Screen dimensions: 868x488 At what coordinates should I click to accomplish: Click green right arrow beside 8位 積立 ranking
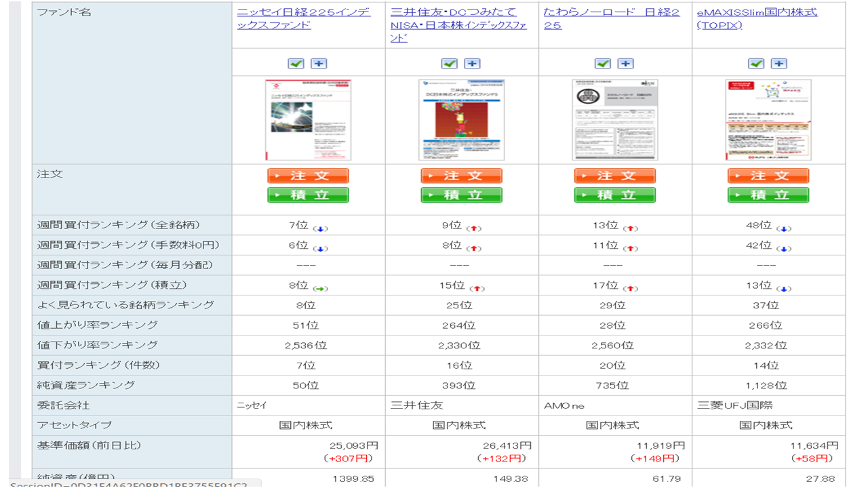pos(321,288)
